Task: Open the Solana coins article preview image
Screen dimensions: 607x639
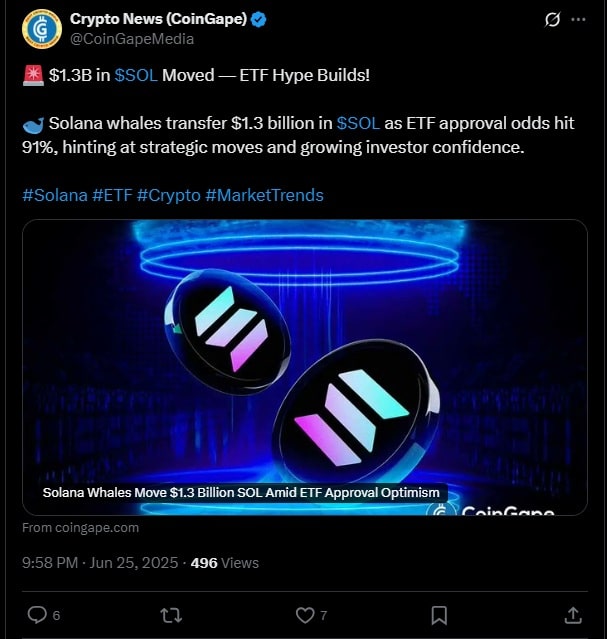Action: (304, 360)
